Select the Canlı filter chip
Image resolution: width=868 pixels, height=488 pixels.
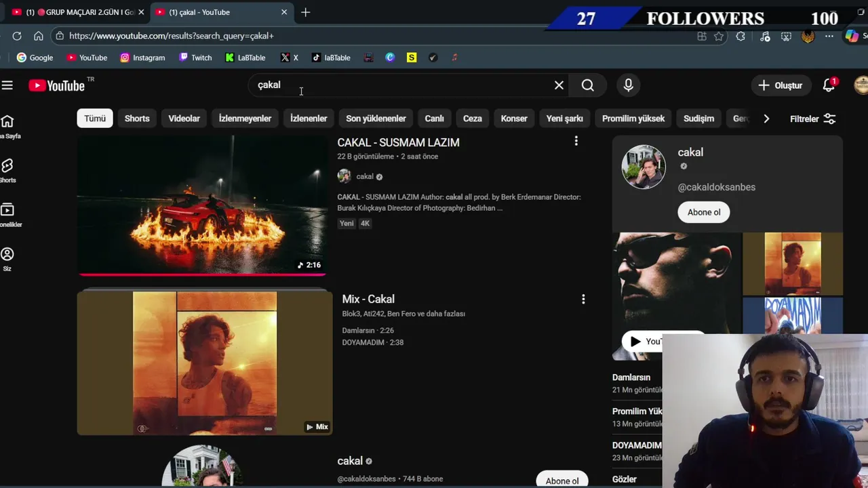click(x=434, y=119)
